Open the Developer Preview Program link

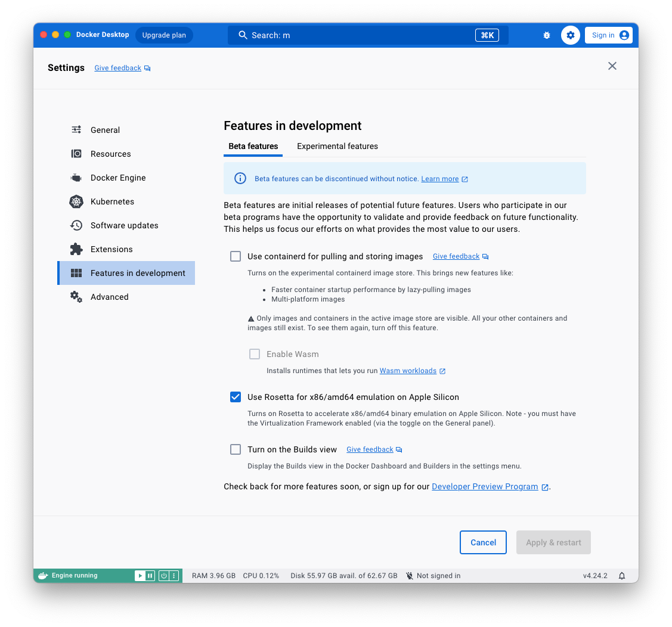[485, 486]
